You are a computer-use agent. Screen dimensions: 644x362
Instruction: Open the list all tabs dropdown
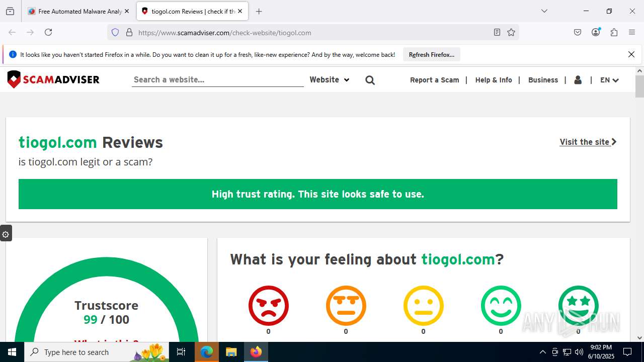point(544,11)
